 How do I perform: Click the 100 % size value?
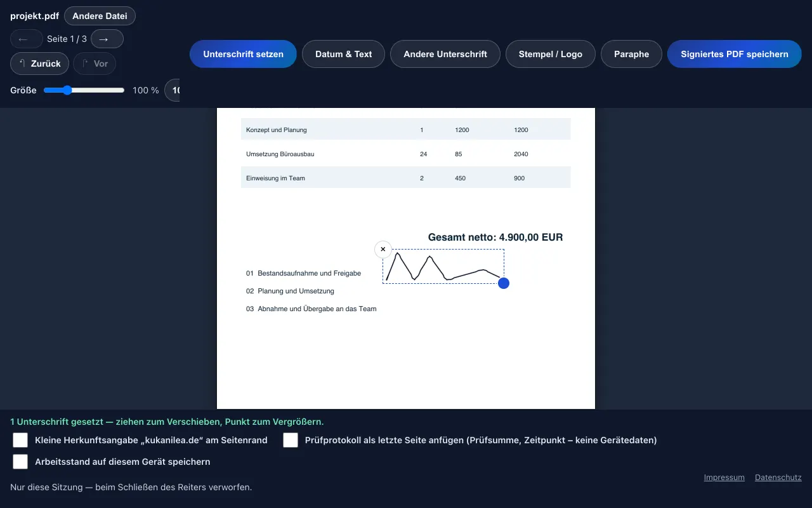pos(145,90)
